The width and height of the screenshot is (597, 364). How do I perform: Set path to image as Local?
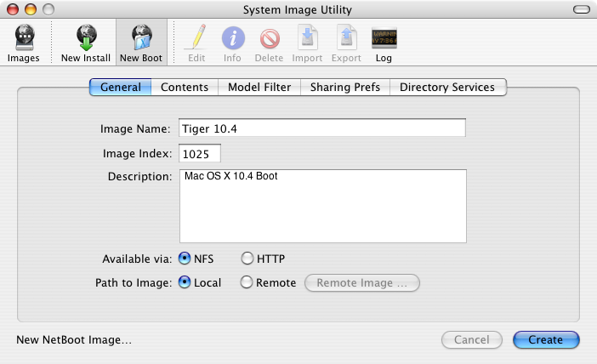click(x=185, y=282)
